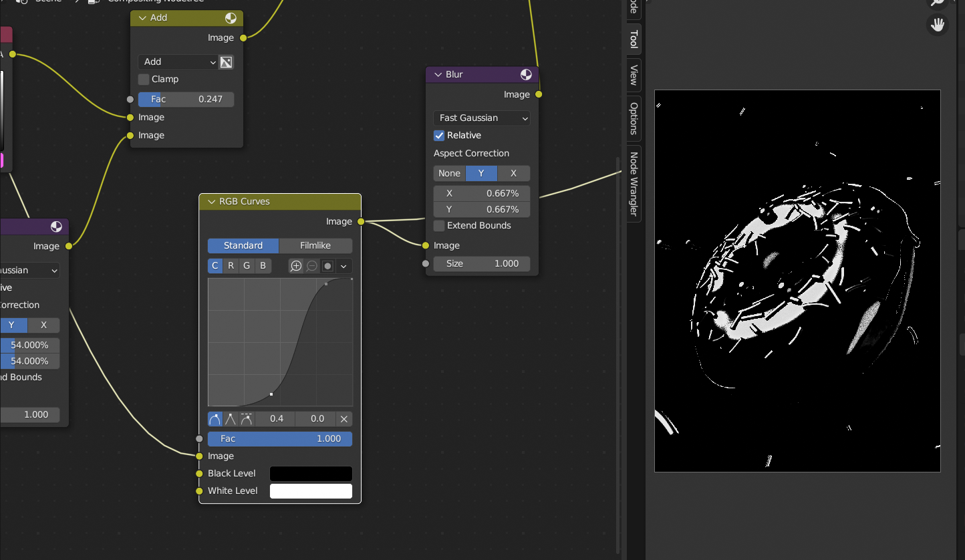
Task: Click Blur node Size input socket
Action: coord(426,264)
